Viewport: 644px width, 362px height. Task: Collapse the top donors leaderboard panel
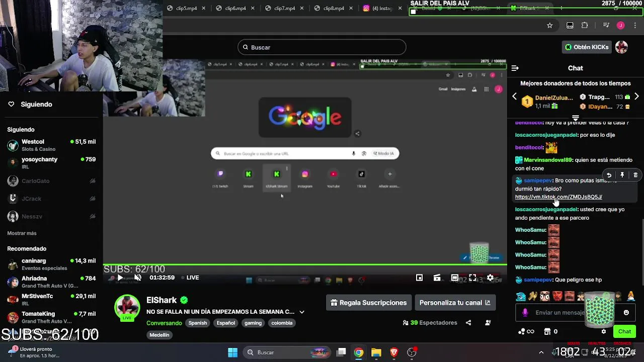coord(576,118)
